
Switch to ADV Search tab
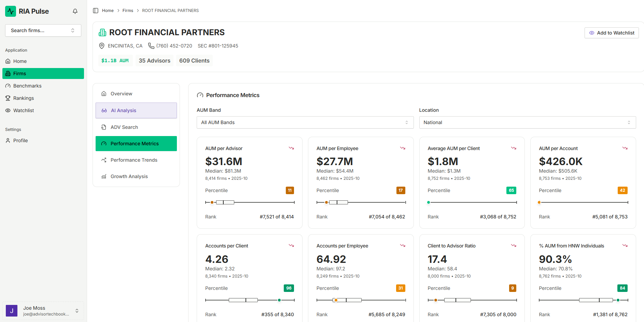[x=136, y=127]
